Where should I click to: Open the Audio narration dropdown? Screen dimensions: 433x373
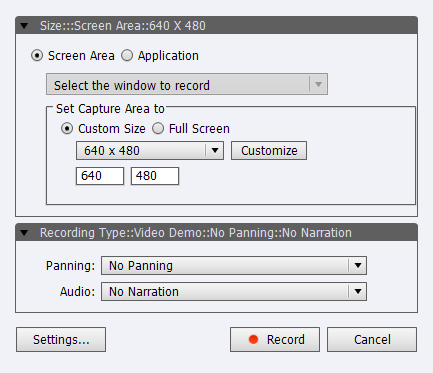[x=234, y=292]
